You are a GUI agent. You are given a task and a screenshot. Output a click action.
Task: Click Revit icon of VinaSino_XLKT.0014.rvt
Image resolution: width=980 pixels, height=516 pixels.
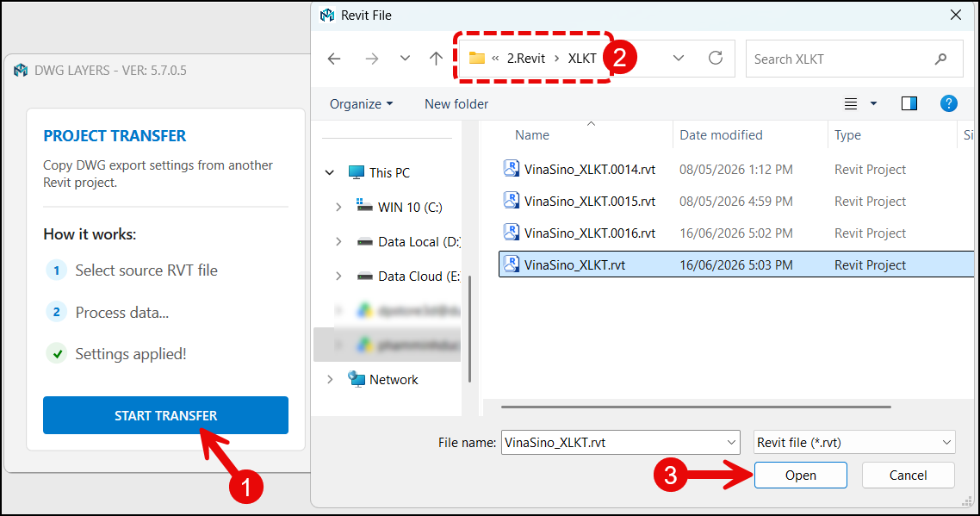pos(512,168)
